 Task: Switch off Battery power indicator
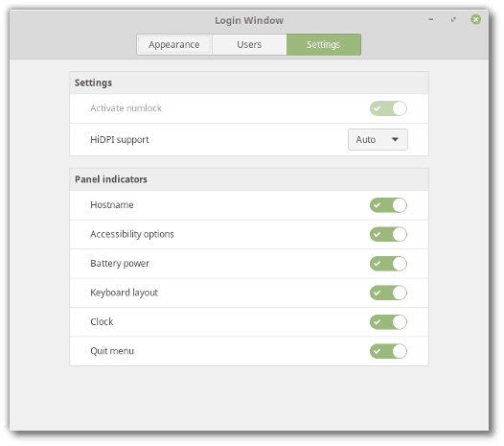pos(388,264)
